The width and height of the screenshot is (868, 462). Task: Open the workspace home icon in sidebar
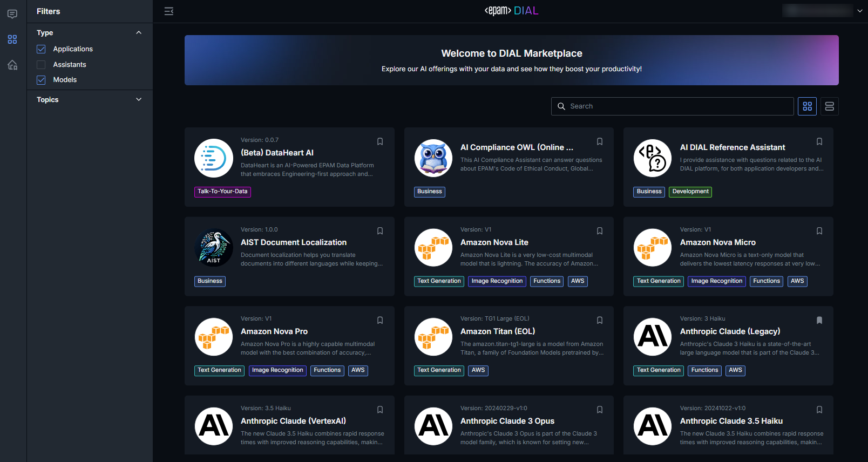pyautogui.click(x=12, y=65)
